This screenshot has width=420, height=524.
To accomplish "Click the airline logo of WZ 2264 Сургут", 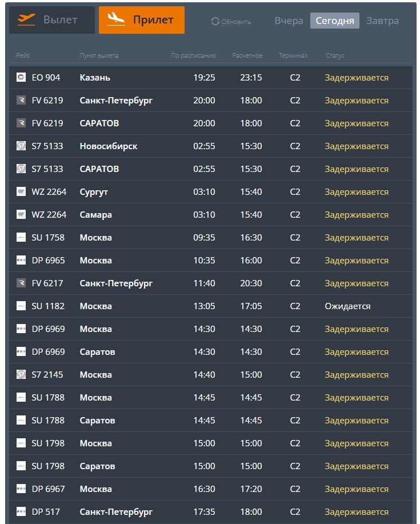I will click(x=21, y=191).
